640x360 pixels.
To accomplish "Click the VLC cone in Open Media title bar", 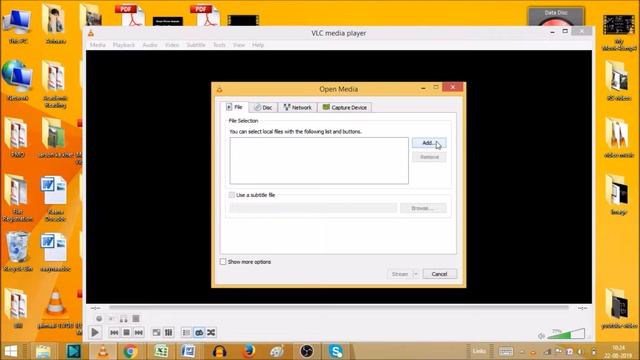I will pyautogui.click(x=220, y=89).
